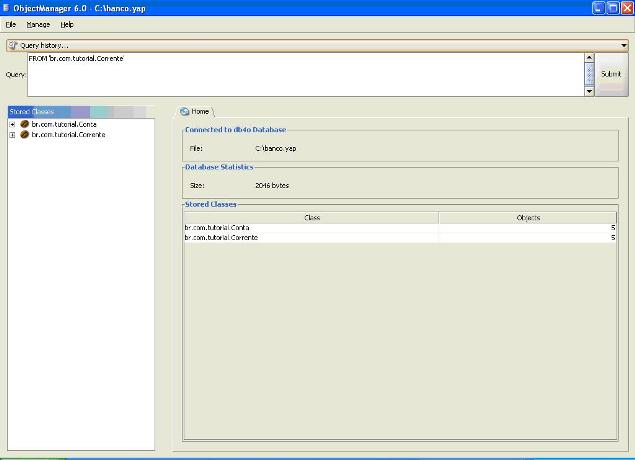
Task: Open the Query history dropdown arrow
Action: tap(623, 45)
